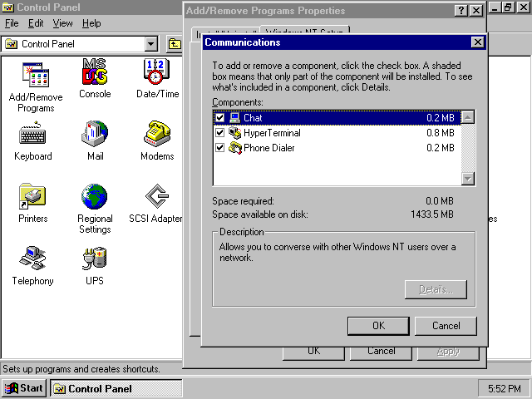Expand the Control Panel address dropdown
Screen dimensions: 532x399
pyautogui.click(x=151, y=44)
